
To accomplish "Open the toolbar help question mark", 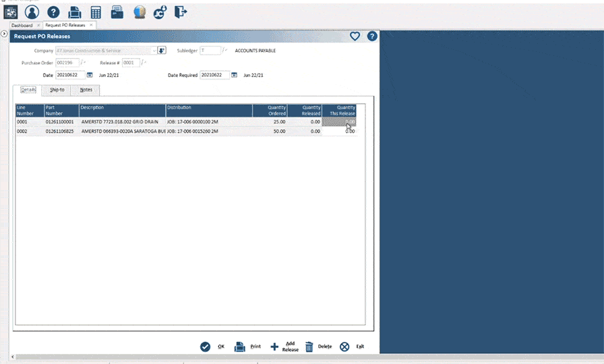I will [x=53, y=12].
